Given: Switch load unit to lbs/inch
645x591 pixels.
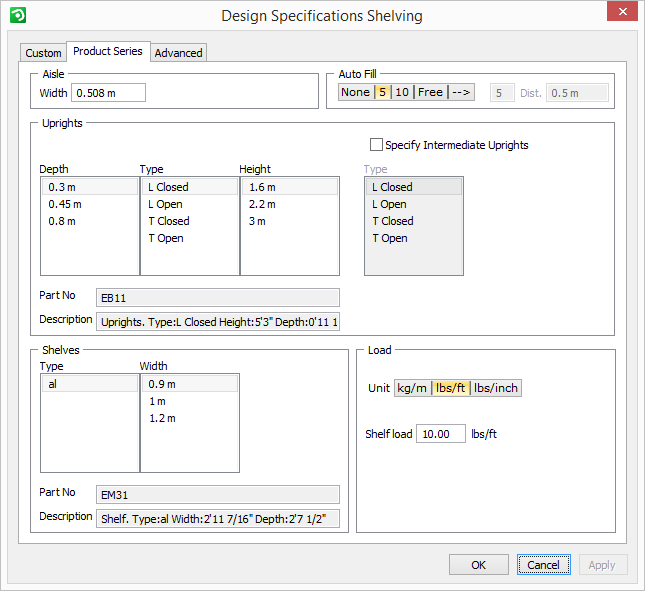Looking at the screenshot, I should tap(496, 388).
